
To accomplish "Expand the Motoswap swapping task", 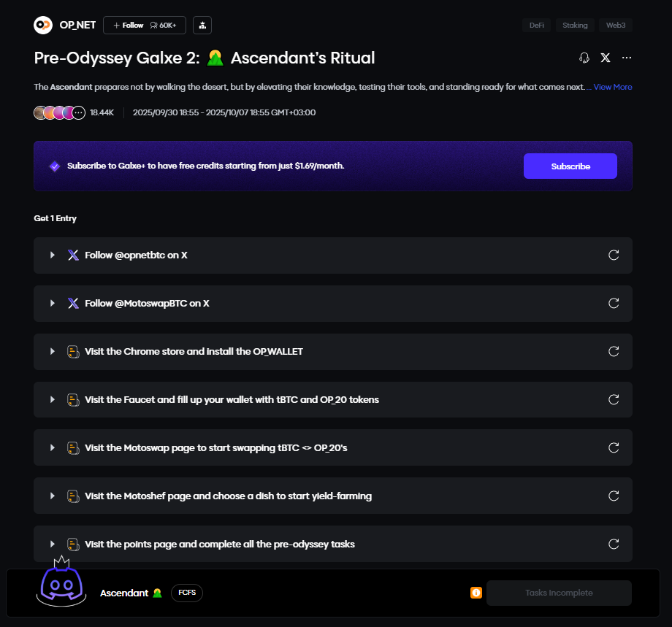I will (53, 448).
